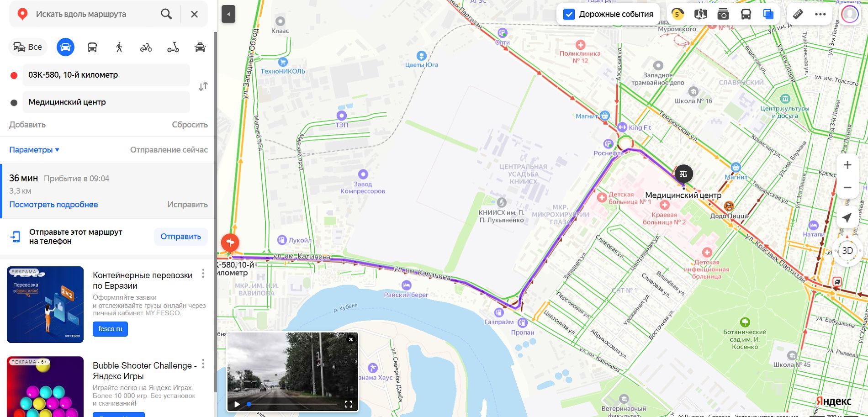
Task: Select the walking route mode
Action: pos(119,47)
